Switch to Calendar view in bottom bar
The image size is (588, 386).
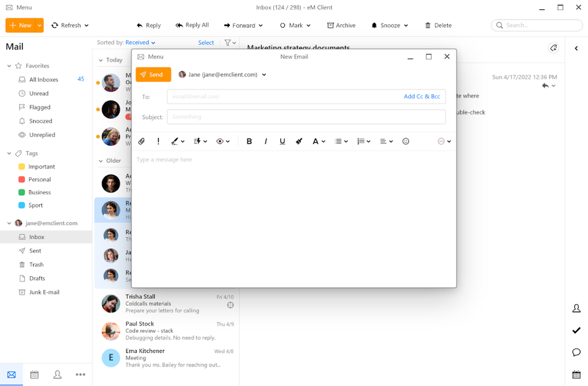(34, 374)
